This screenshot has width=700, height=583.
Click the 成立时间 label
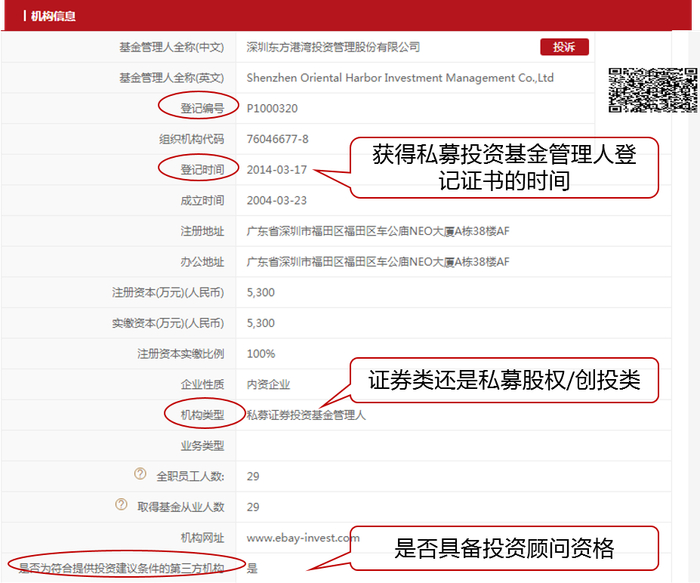click(x=202, y=201)
